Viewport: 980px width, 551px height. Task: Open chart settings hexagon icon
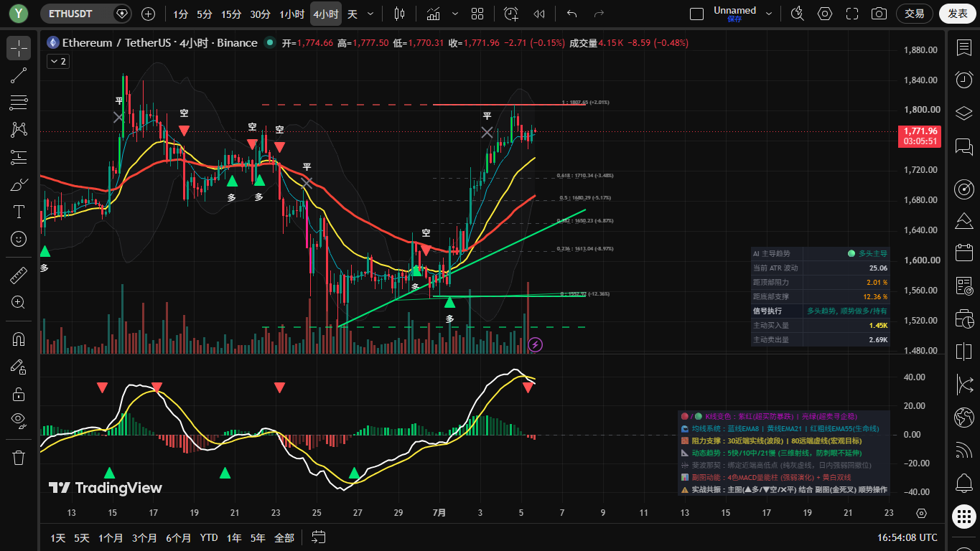[x=825, y=14]
